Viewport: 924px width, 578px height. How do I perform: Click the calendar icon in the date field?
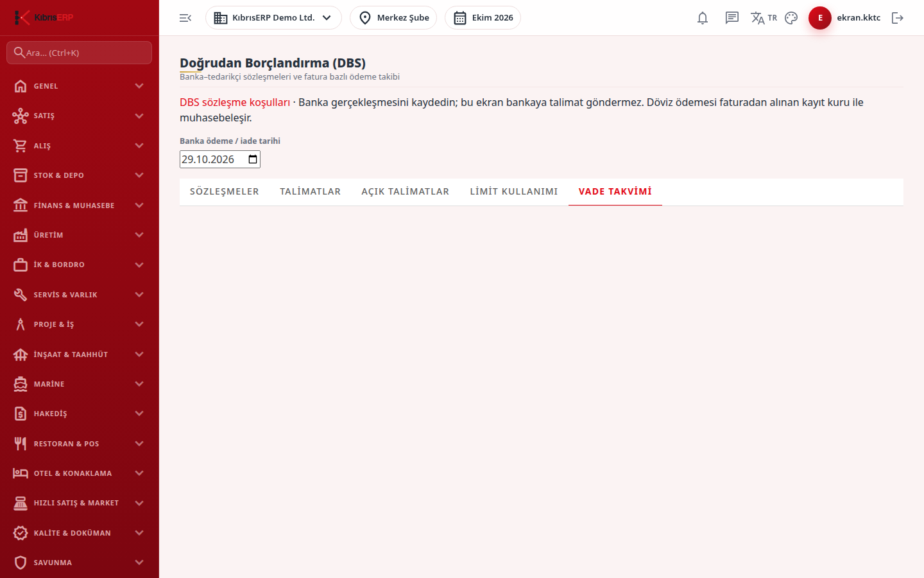(x=253, y=159)
